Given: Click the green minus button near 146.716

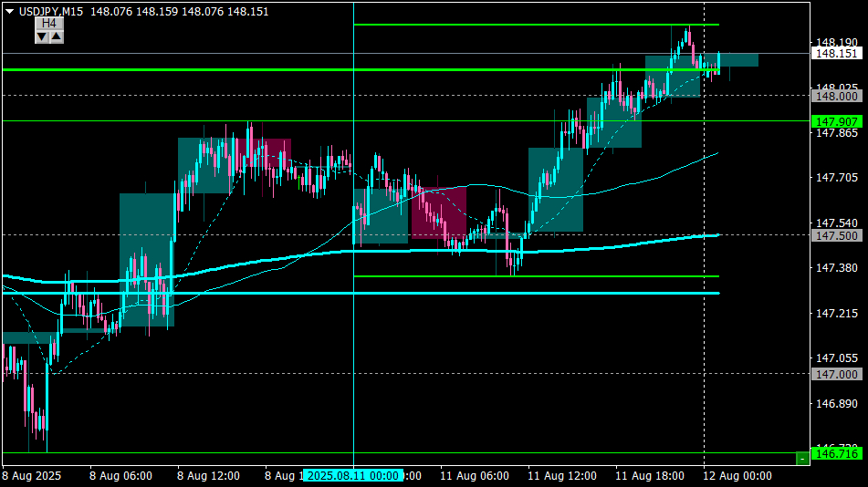Looking at the screenshot, I should (802, 459).
